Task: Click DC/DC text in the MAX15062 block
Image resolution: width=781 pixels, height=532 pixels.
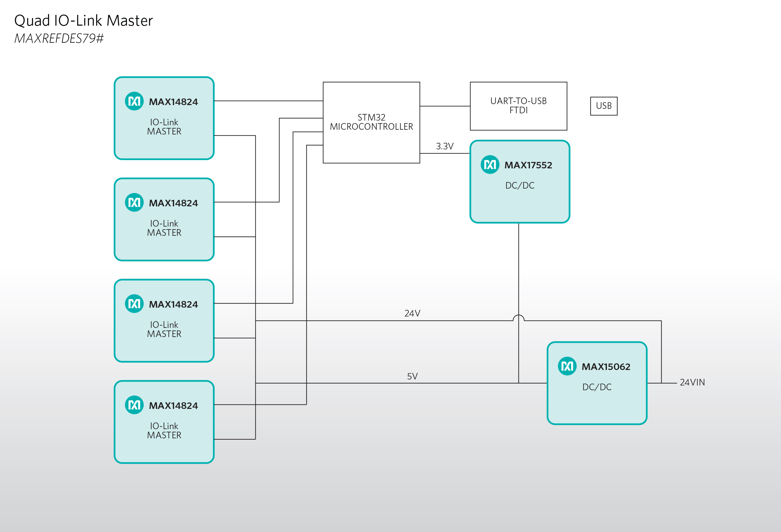Action: coord(596,387)
